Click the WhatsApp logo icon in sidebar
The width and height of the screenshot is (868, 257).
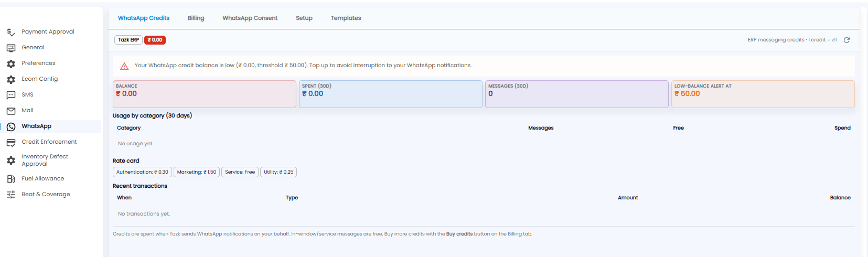click(11, 126)
